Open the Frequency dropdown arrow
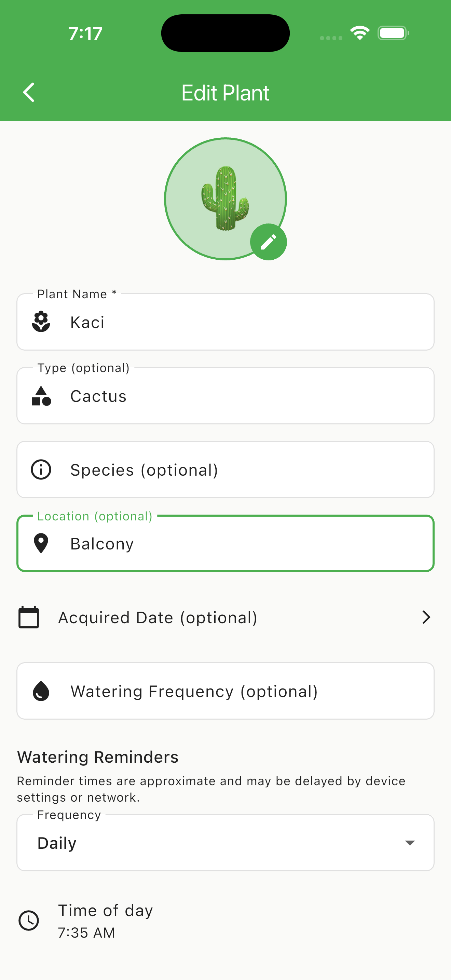This screenshot has width=451, height=980. click(410, 843)
